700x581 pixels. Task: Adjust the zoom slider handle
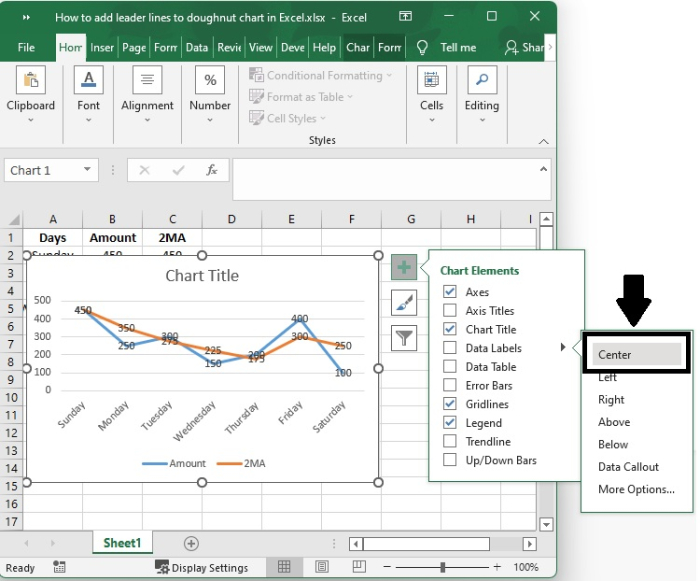click(442, 567)
